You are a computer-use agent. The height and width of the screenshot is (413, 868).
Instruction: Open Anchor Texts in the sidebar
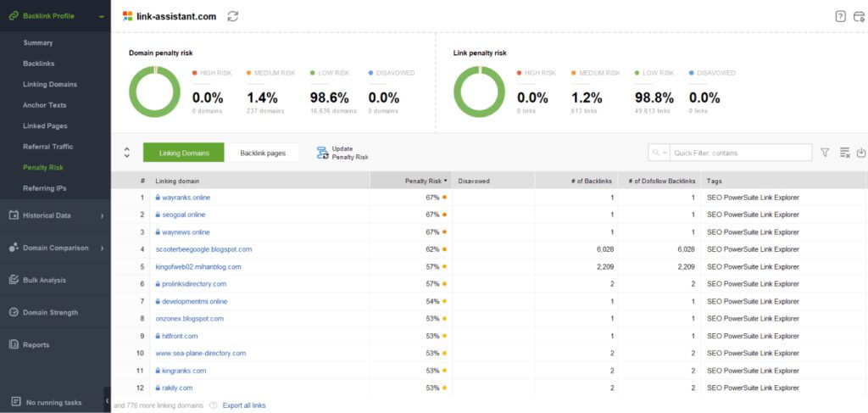(45, 105)
